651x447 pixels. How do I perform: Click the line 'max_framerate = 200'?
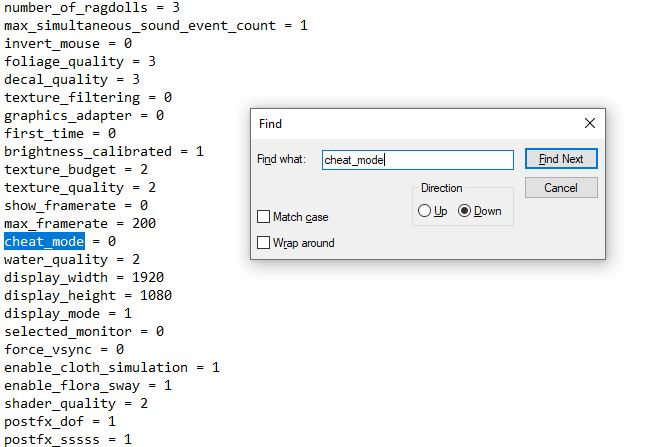tap(80, 223)
